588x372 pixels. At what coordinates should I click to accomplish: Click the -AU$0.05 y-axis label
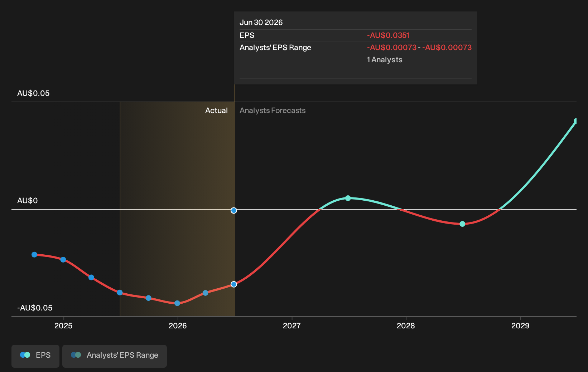[x=35, y=308]
